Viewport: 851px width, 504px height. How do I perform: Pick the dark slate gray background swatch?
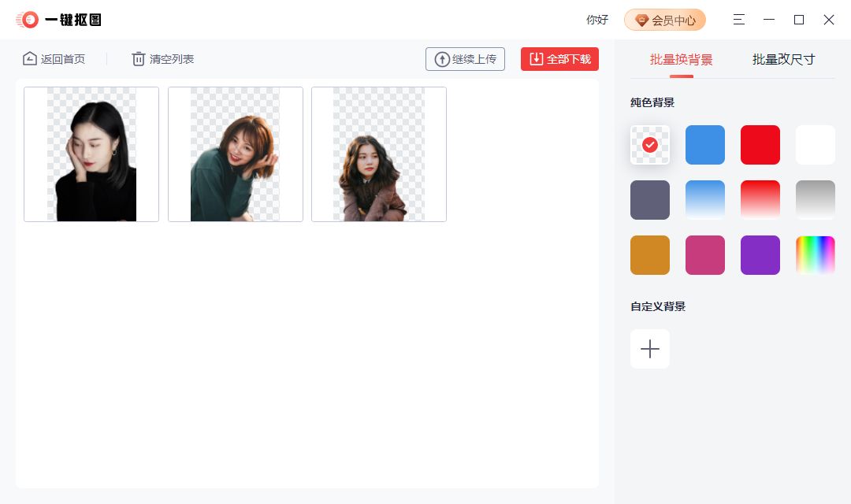[649, 200]
